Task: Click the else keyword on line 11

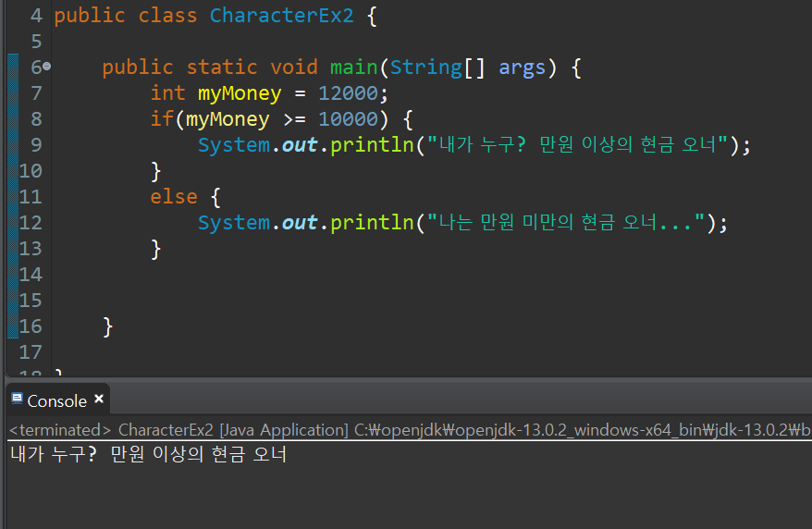Action: click(x=174, y=197)
